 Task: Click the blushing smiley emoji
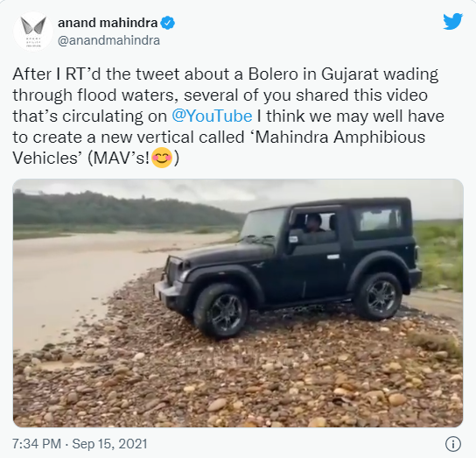[x=162, y=158]
